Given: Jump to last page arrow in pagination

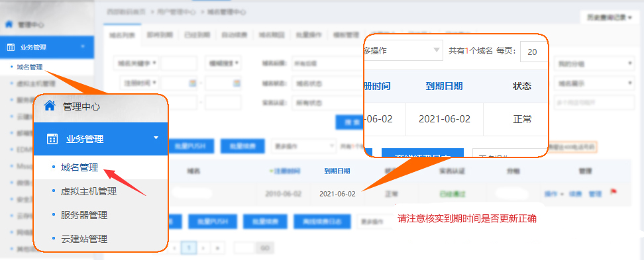Looking at the screenshot, I should coord(218,247).
